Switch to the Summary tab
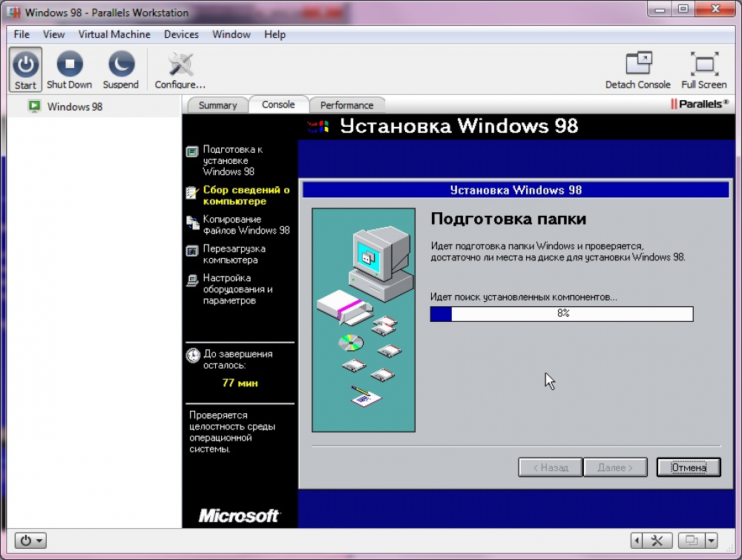The image size is (742, 560). click(x=217, y=105)
